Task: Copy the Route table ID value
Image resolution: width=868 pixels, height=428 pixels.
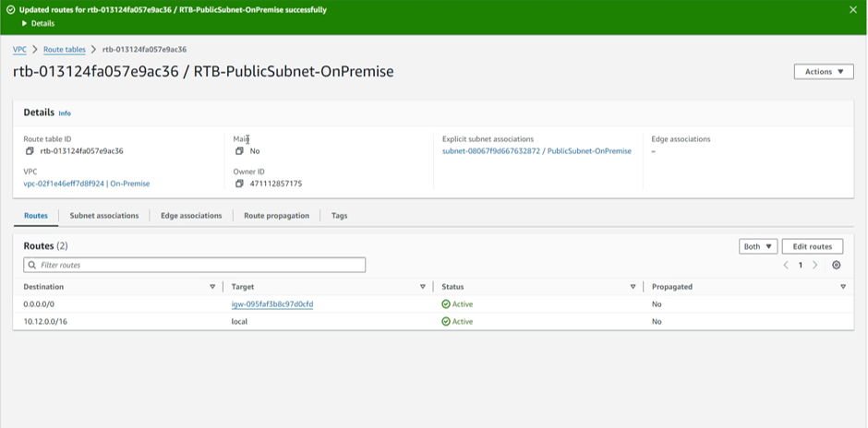Action: (30, 151)
